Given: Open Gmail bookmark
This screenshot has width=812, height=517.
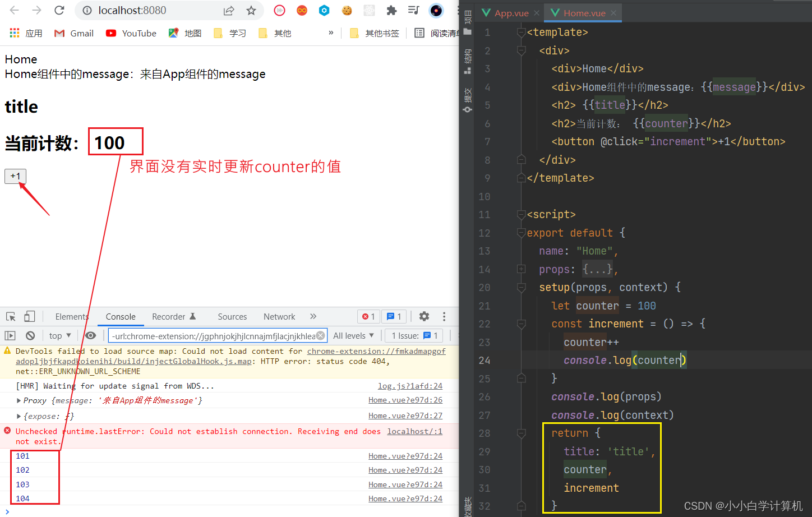Looking at the screenshot, I should click(x=74, y=33).
